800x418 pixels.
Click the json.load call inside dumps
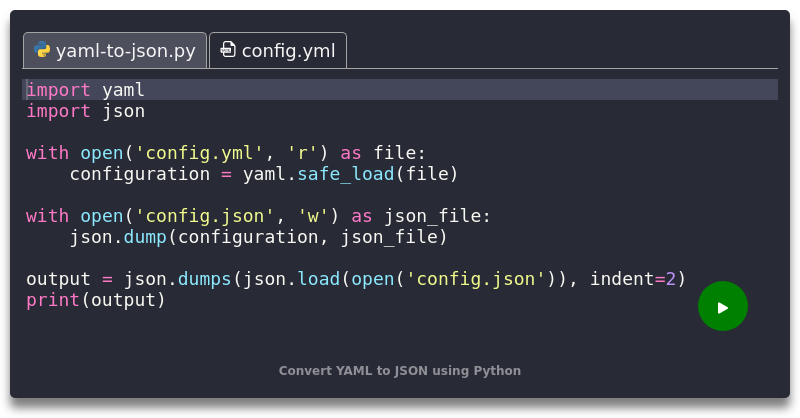[x=291, y=279]
